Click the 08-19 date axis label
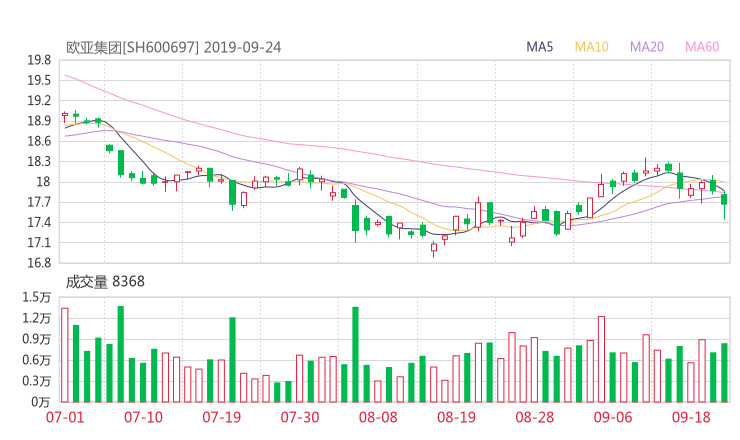 [x=456, y=417]
